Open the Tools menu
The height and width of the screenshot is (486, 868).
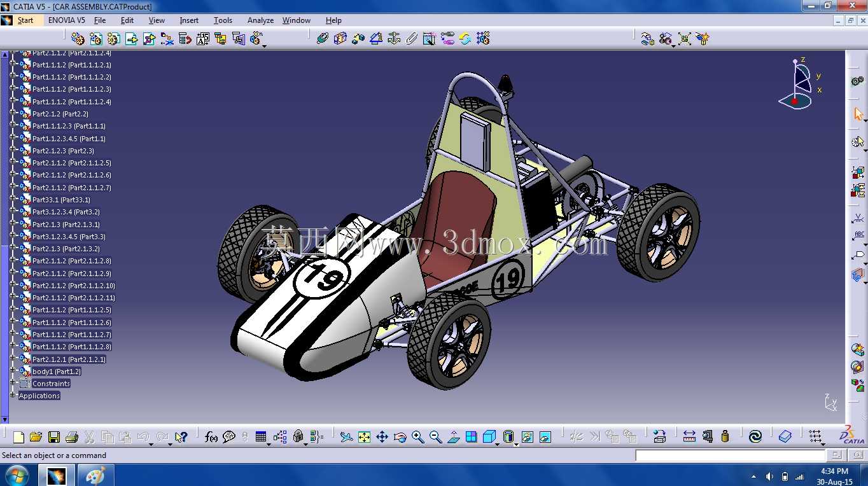223,20
